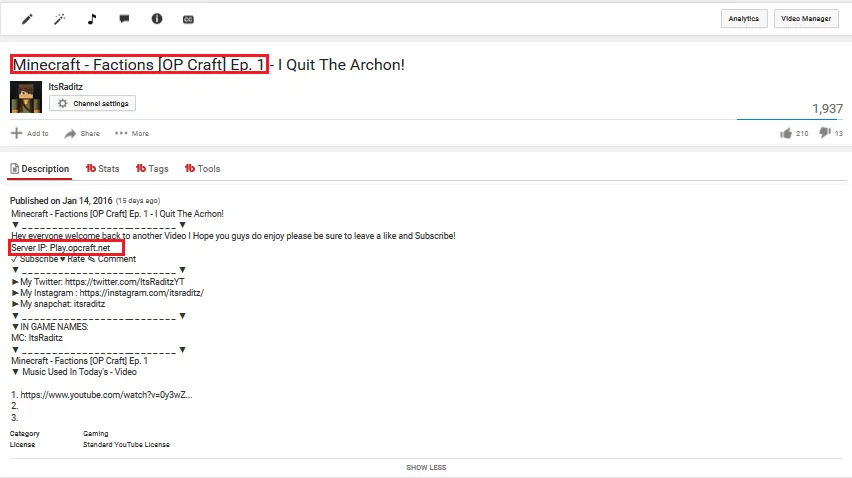Click the Standard YouTube License text
The image size is (852, 478).
pyautogui.click(x=126, y=444)
